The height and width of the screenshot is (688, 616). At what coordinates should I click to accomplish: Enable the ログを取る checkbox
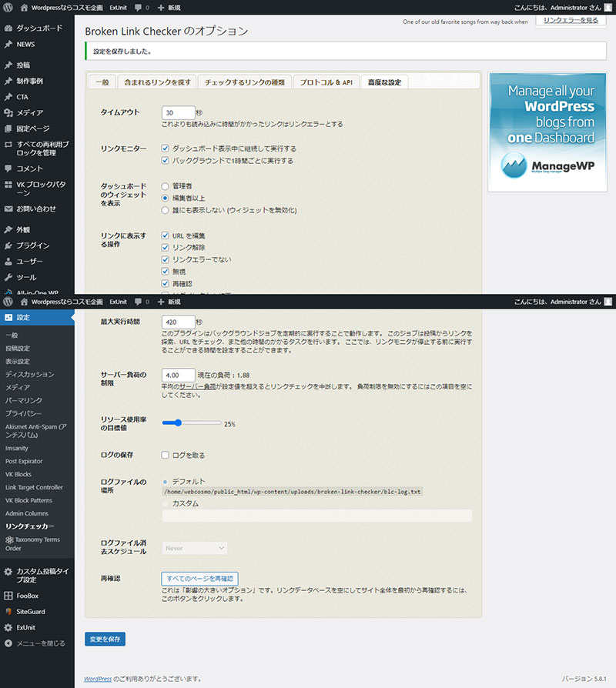tap(166, 455)
